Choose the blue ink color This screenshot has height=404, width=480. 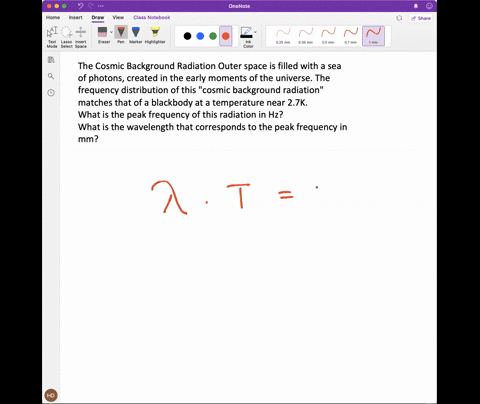pos(200,36)
